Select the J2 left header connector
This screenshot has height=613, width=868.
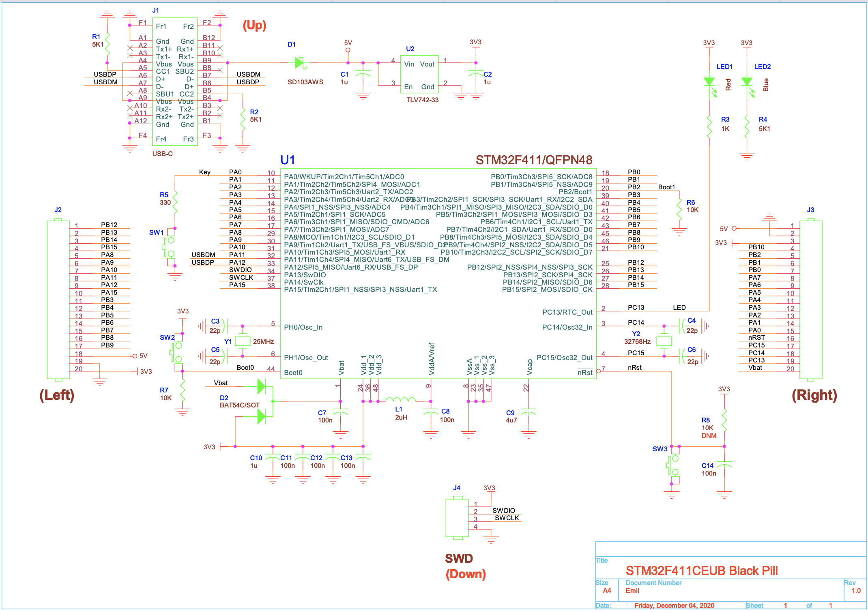[58, 300]
